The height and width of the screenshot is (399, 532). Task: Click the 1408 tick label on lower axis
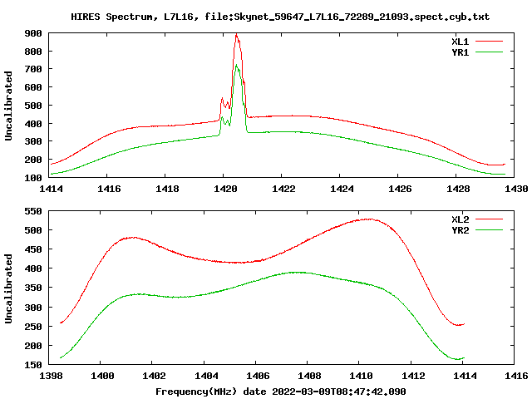(x=309, y=376)
